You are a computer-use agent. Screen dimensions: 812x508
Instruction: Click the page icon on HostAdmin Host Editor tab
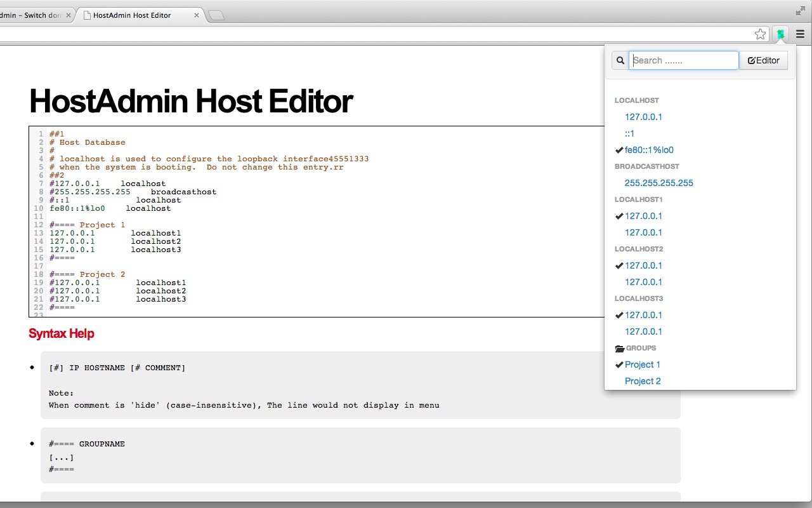coord(85,15)
